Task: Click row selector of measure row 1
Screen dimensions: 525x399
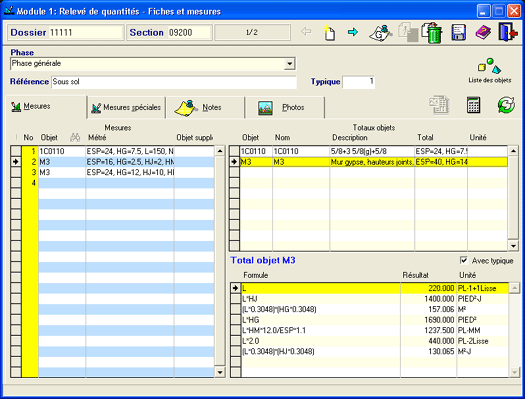Action: pos(16,151)
